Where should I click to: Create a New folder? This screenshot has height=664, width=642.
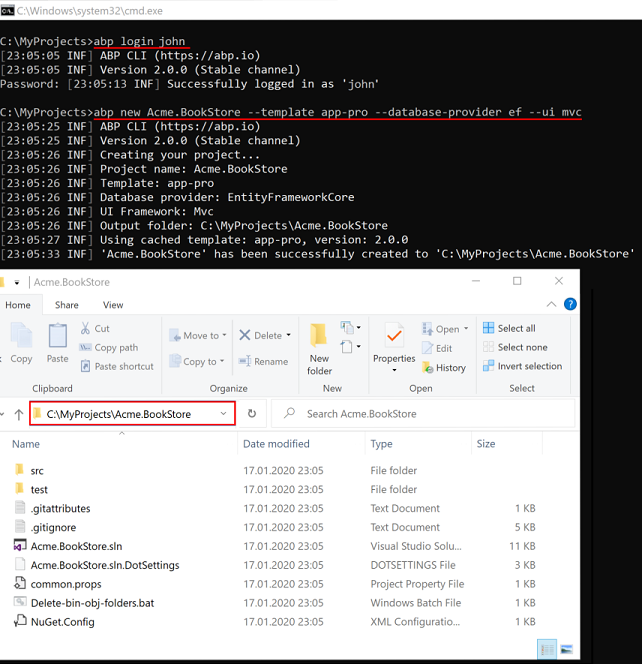[x=319, y=349]
